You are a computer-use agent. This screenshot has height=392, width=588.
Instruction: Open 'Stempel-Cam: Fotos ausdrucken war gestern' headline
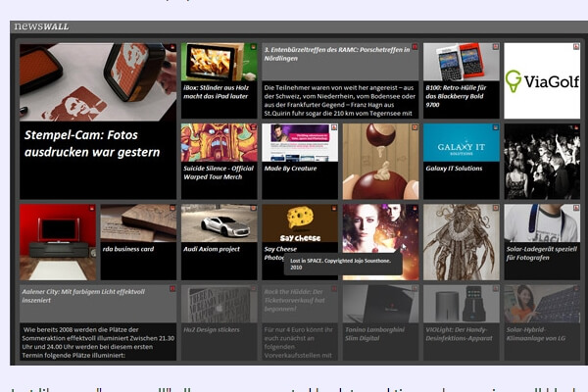tap(92, 144)
